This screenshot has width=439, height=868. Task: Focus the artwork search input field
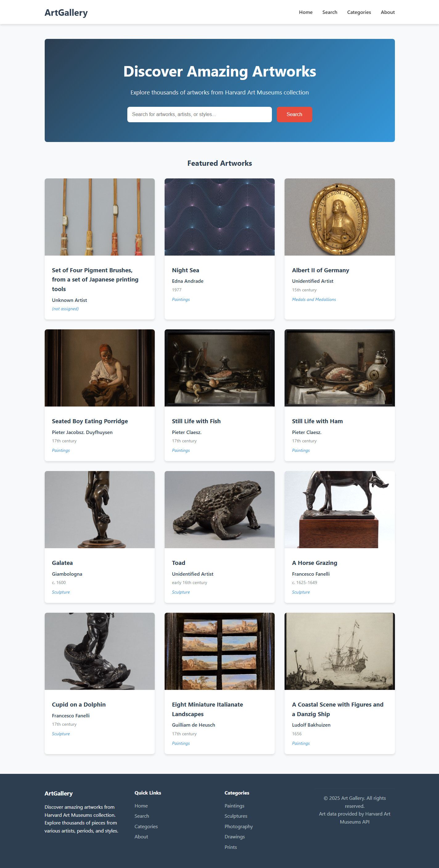(199, 114)
